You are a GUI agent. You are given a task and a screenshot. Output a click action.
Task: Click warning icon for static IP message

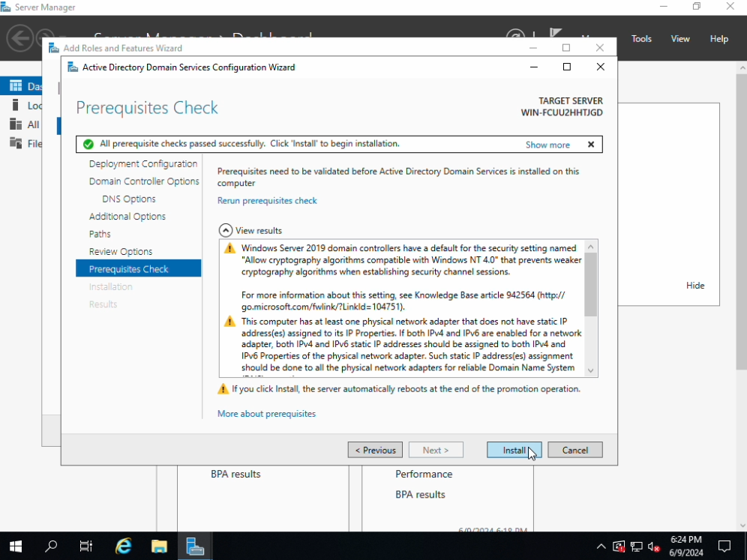[229, 322]
